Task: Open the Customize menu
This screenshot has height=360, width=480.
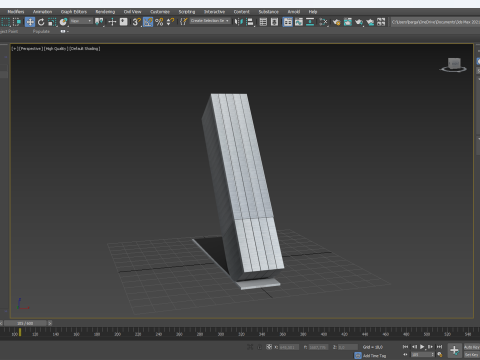Action: click(160, 12)
